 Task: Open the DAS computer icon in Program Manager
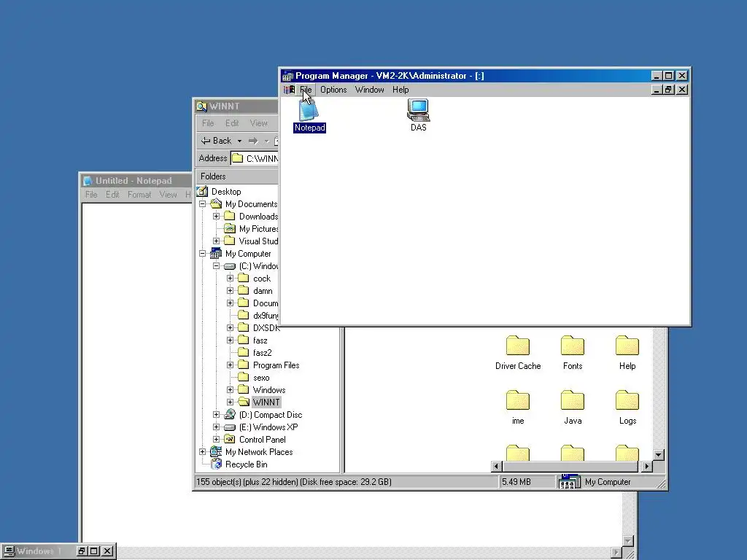(x=418, y=115)
